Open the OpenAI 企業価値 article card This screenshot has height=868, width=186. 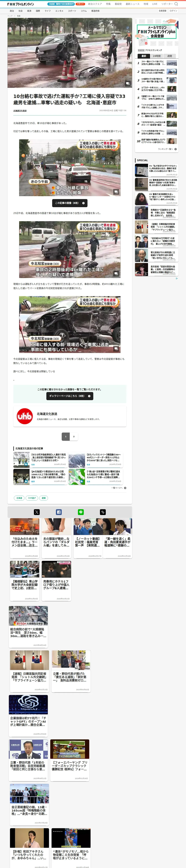click(28, 716)
